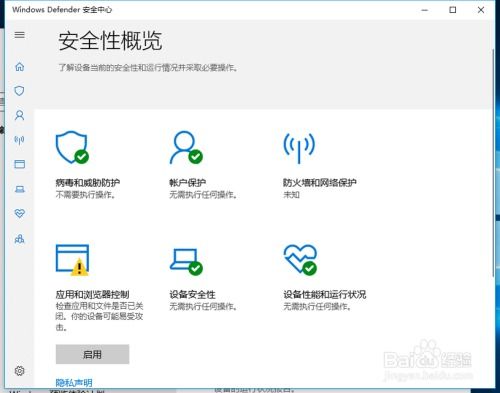Open settings via the gear icon
The image size is (500, 393).
20,370
